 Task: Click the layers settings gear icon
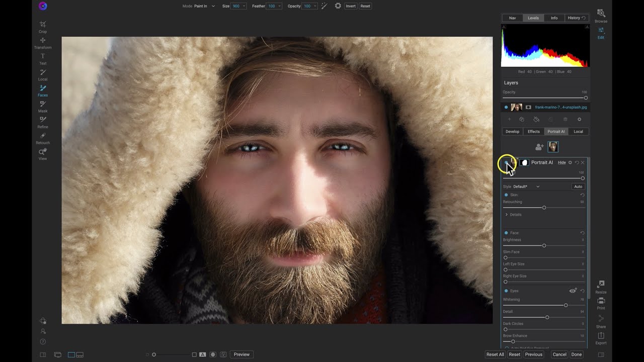coord(579,119)
